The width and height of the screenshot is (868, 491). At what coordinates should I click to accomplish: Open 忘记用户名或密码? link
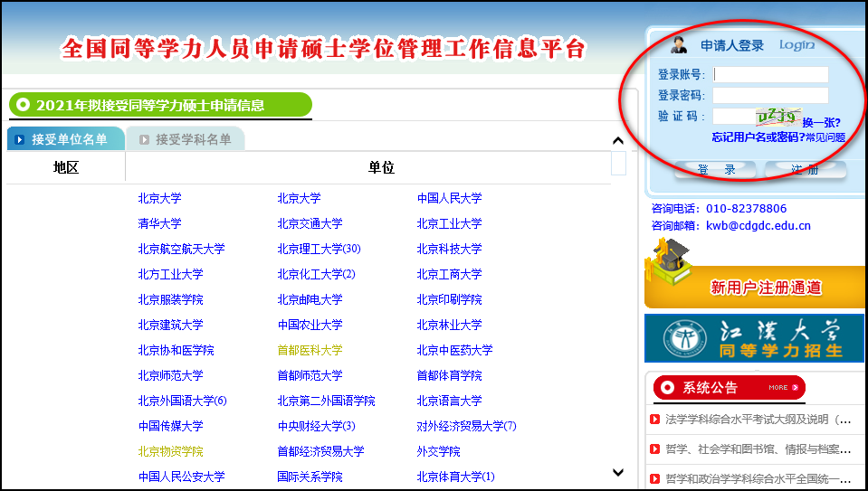pos(758,137)
